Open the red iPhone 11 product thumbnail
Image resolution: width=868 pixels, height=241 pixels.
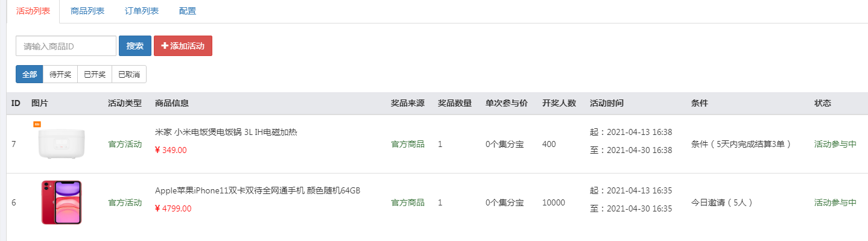62,202
